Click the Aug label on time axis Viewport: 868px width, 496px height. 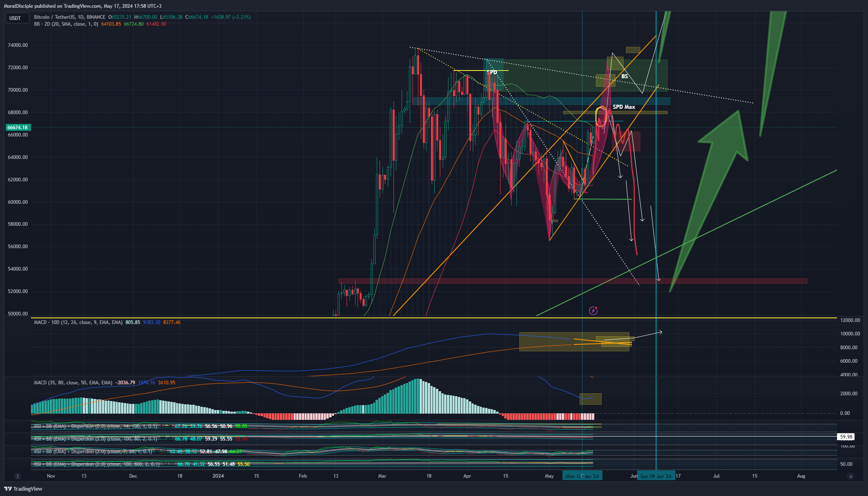(801, 476)
